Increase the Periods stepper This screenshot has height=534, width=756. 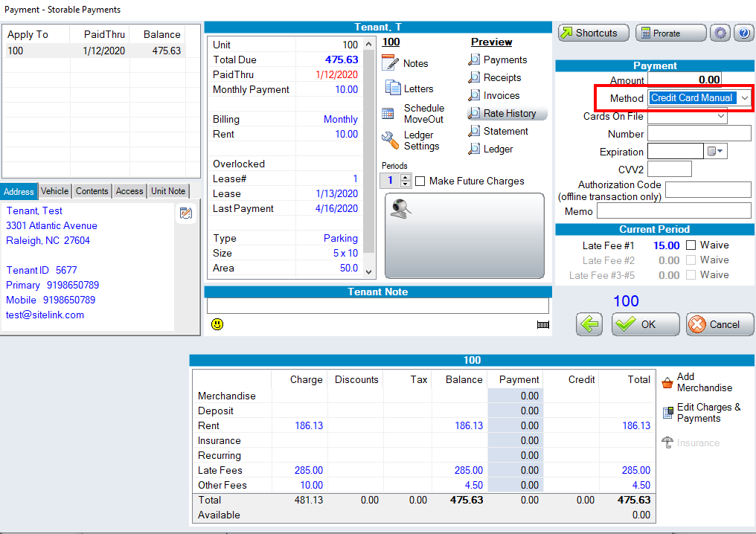(406, 177)
